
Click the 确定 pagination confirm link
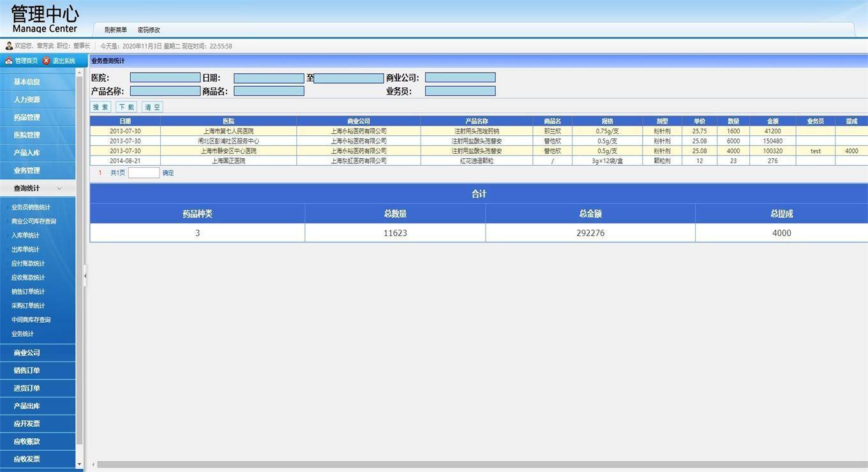point(168,173)
